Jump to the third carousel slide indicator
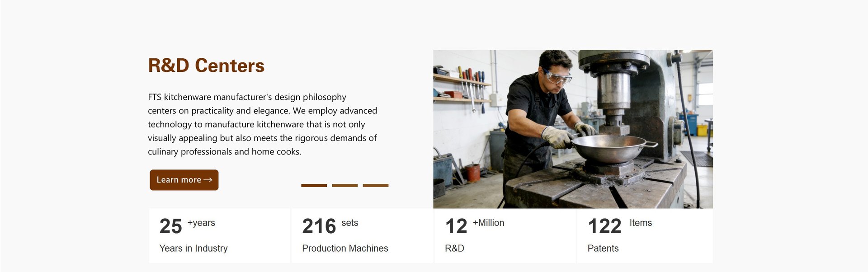The height and width of the screenshot is (272, 868). 375,185
